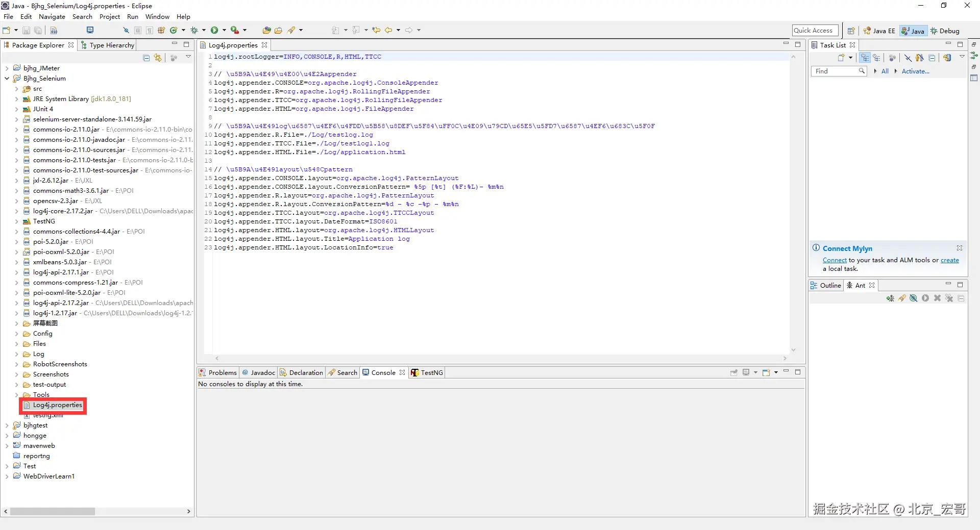Image resolution: width=980 pixels, height=530 pixels.
Task: Click the Run External Tools toolbar icon
Action: point(234,30)
